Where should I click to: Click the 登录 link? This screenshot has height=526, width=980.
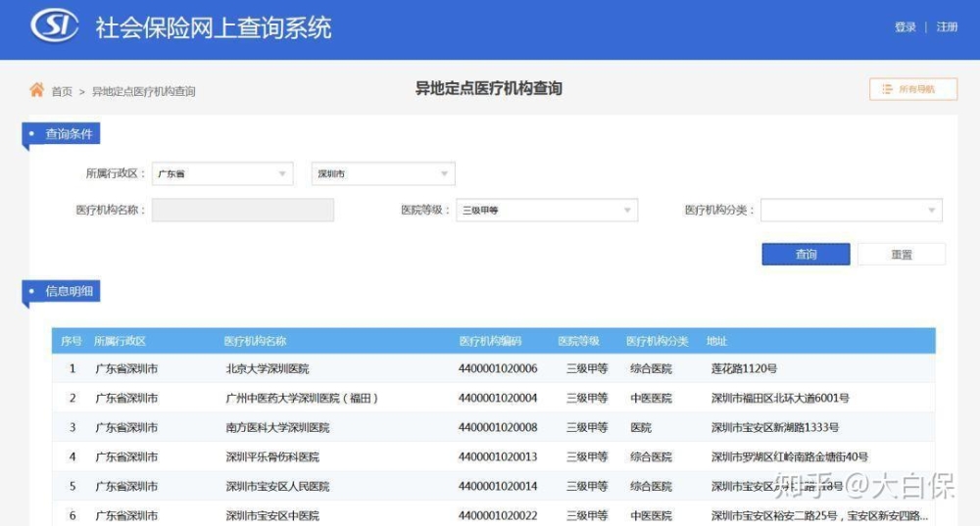(905, 26)
